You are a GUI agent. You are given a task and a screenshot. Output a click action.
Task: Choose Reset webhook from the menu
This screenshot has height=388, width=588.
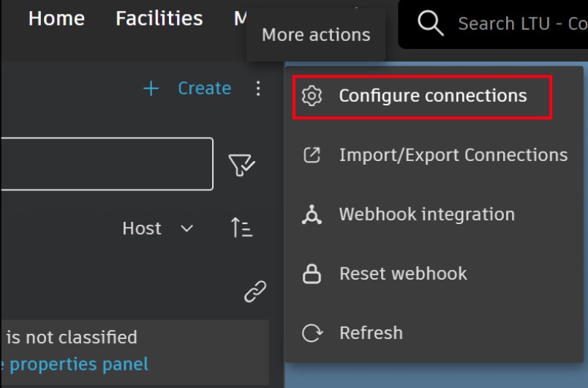403,274
